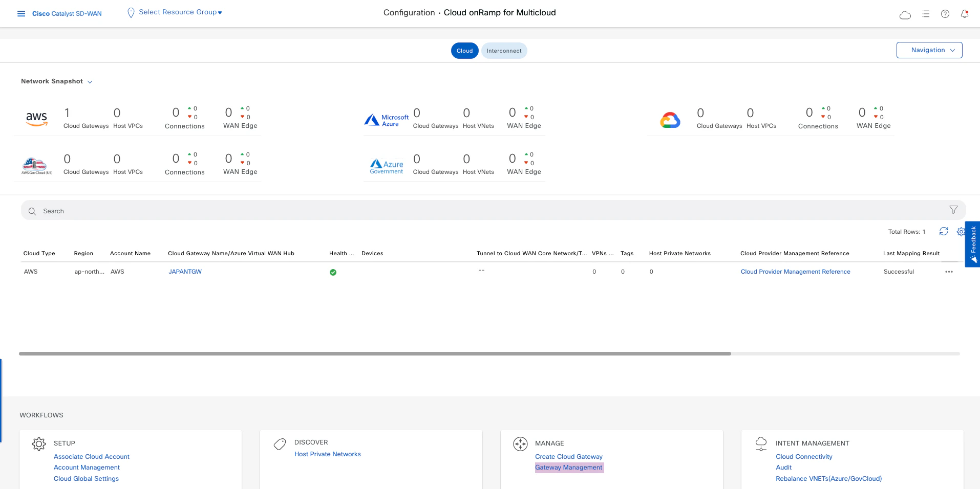Open Gateway Management link
The image size is (980, 489).
point(568,468)
